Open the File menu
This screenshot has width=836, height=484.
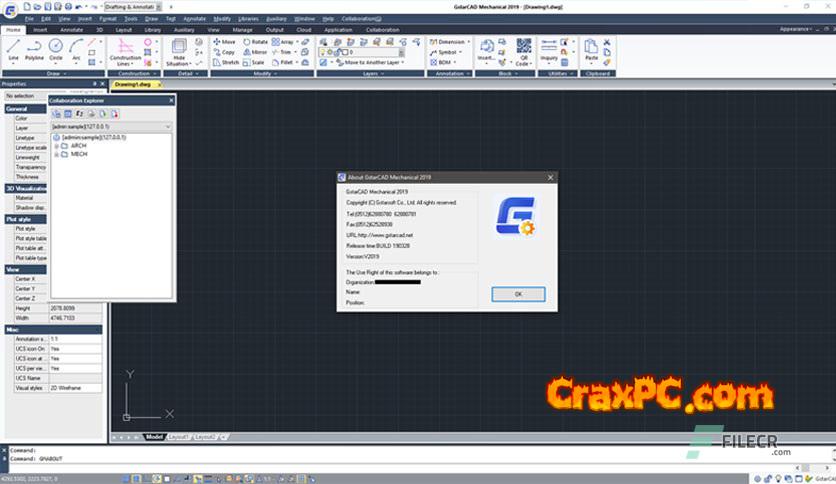(29, 19)
